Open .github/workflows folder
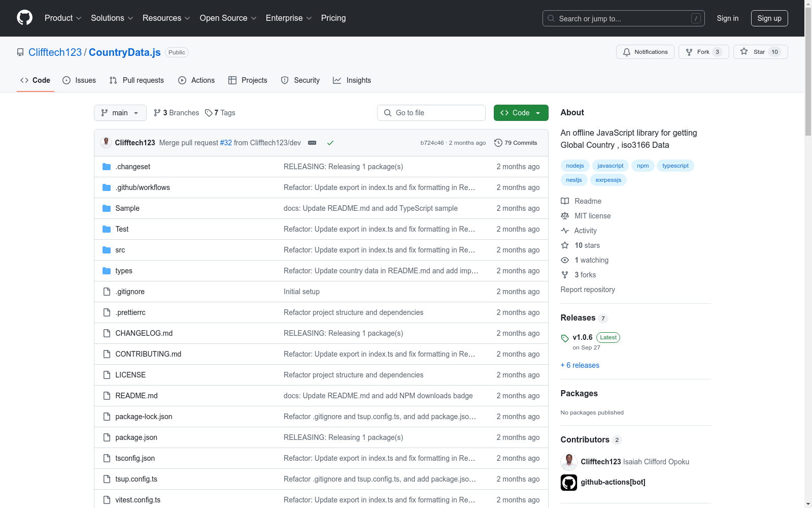Image resolution: width=812 pixels, height=508 pixels. coord(143,187)
